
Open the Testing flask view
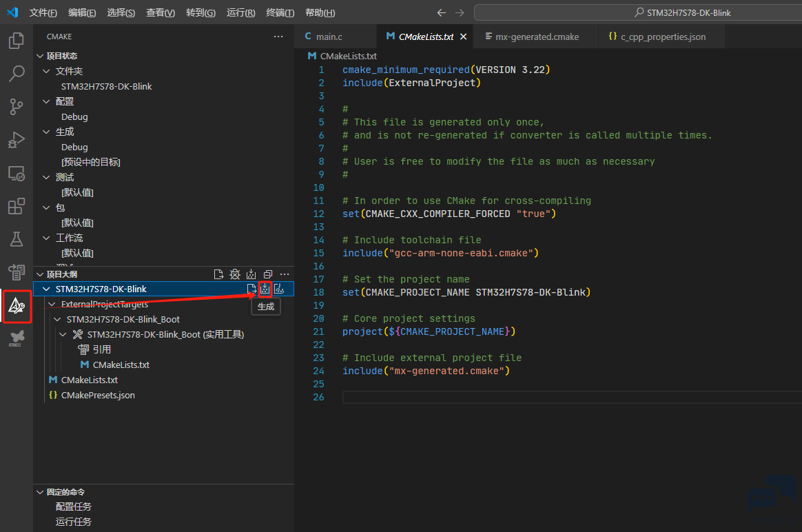click(17, 239)
